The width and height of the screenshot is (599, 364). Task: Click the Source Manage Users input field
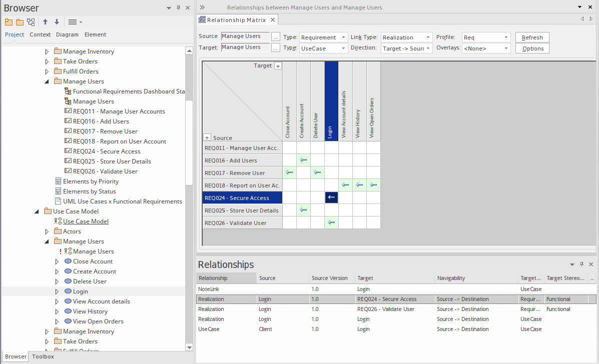click(245, 36)
